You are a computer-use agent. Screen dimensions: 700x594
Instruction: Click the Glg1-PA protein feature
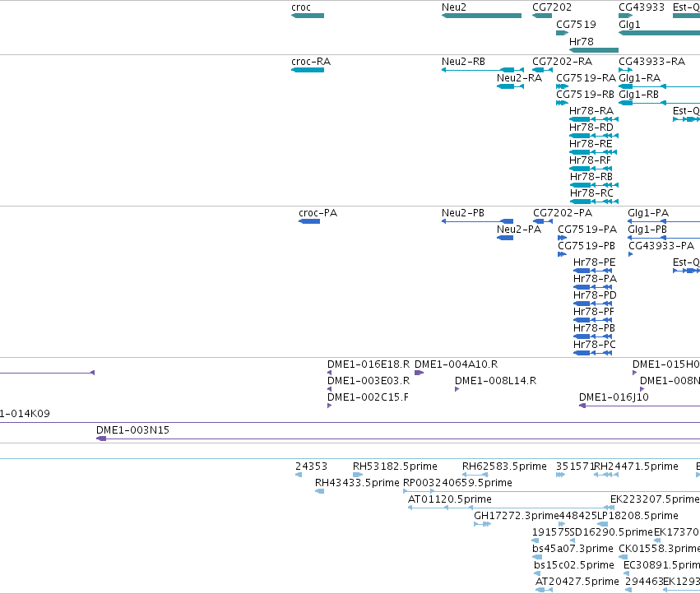pos(664,221)
